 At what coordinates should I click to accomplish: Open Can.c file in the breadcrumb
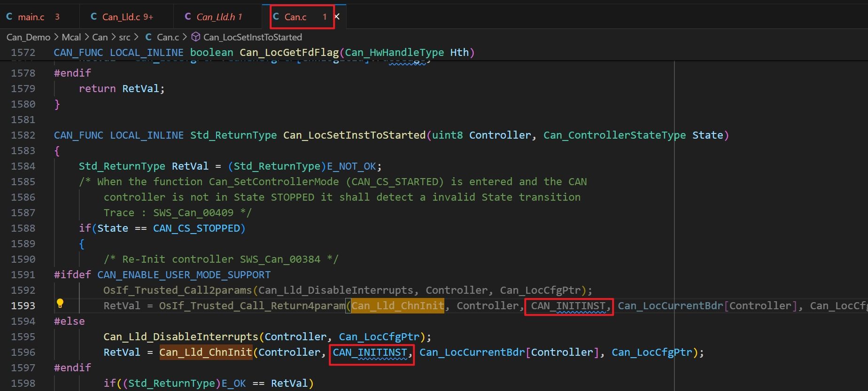click(168, 37)
